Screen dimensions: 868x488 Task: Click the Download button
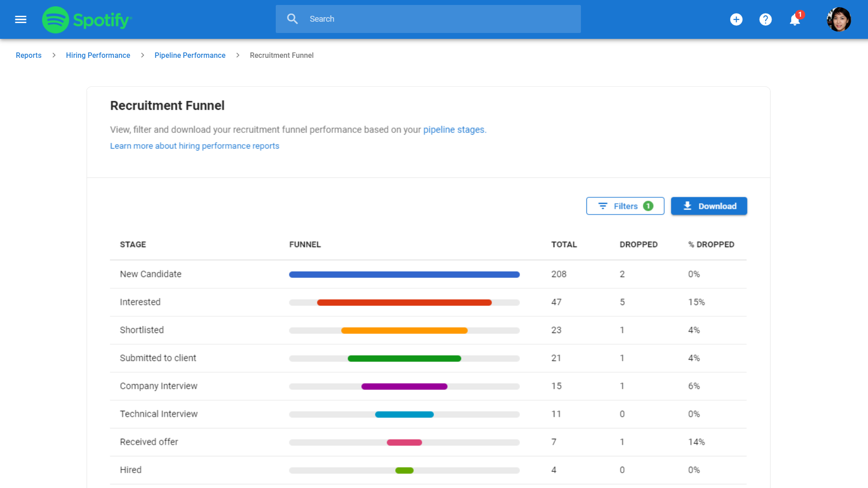point(709,206)
